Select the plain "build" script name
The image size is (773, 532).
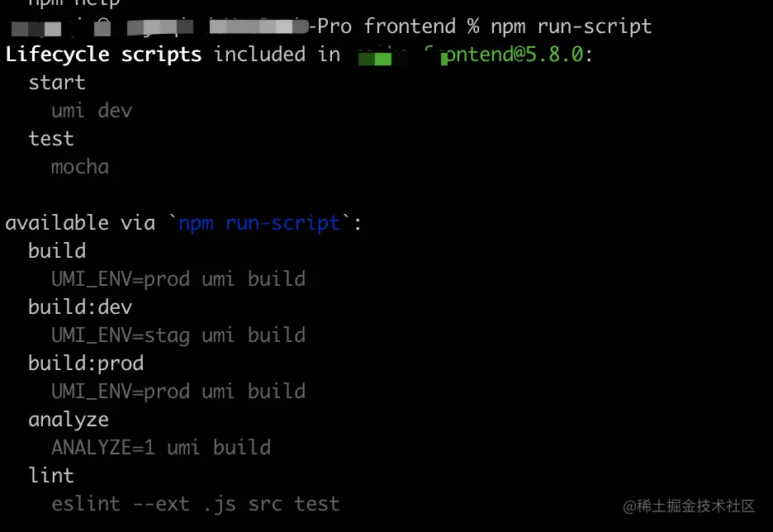57,251
